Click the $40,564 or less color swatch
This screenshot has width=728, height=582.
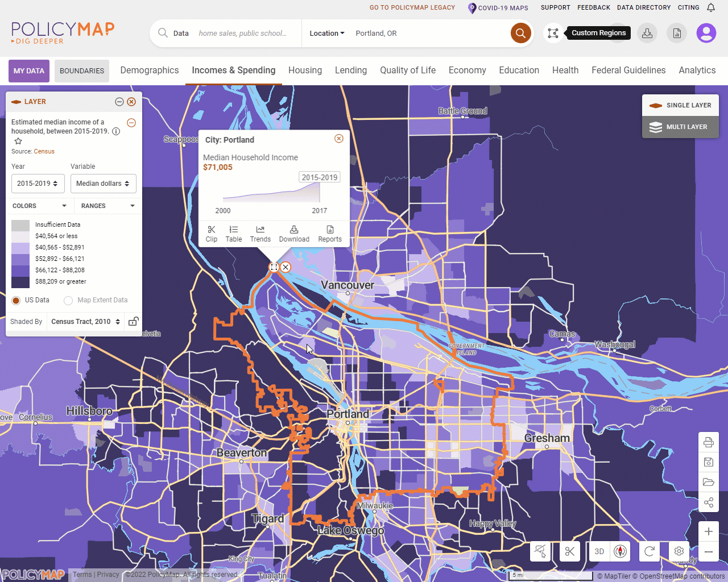point(20,236)
